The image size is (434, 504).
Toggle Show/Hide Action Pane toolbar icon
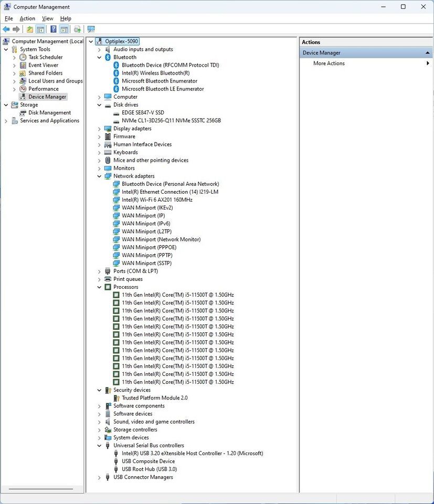click(64, 29)
